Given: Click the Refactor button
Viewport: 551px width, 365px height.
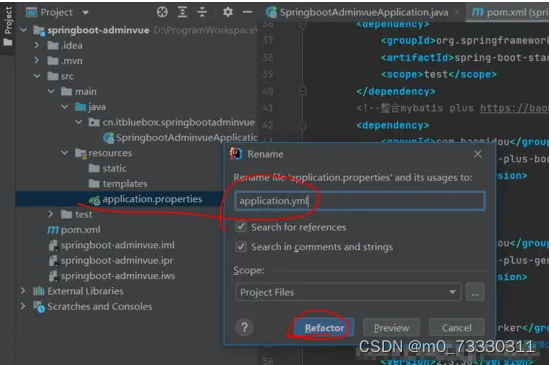Looking at the screenshot, I should (x=324, y=328).
